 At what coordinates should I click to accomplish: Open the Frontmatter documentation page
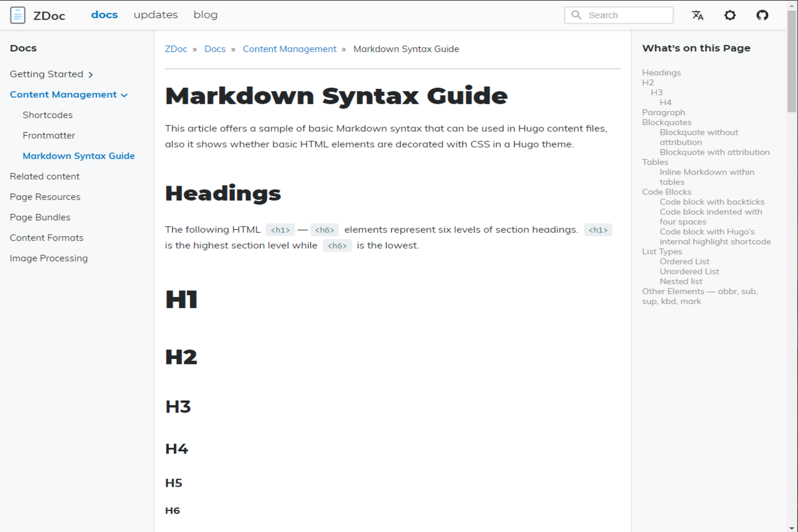pos(49,135)
